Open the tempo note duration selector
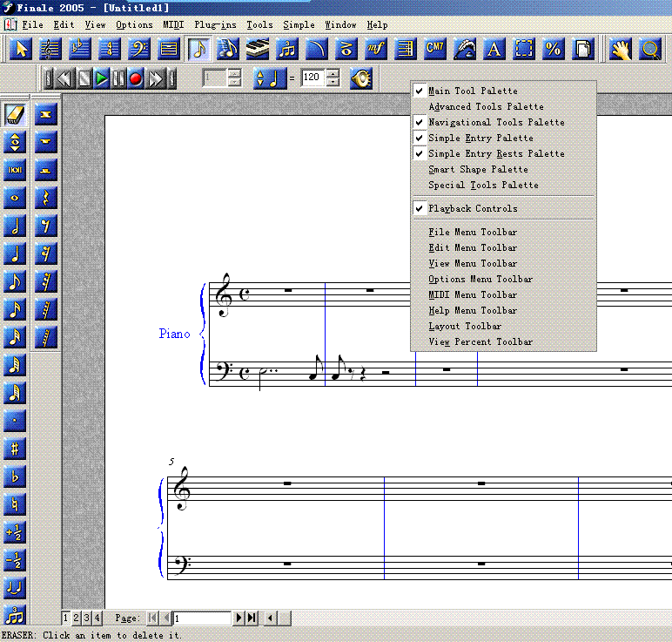Viewport: 672px width, 642px height. pos(270,79)
